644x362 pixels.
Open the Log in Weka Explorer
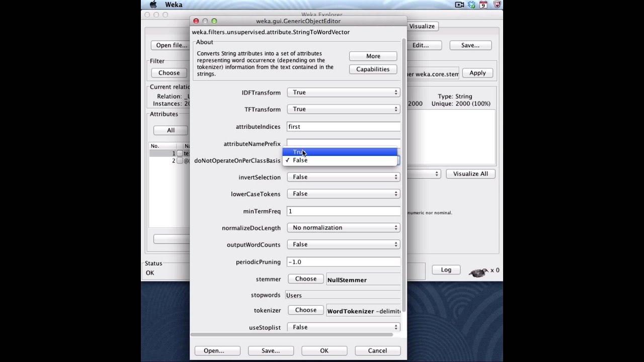coord(446,270)
